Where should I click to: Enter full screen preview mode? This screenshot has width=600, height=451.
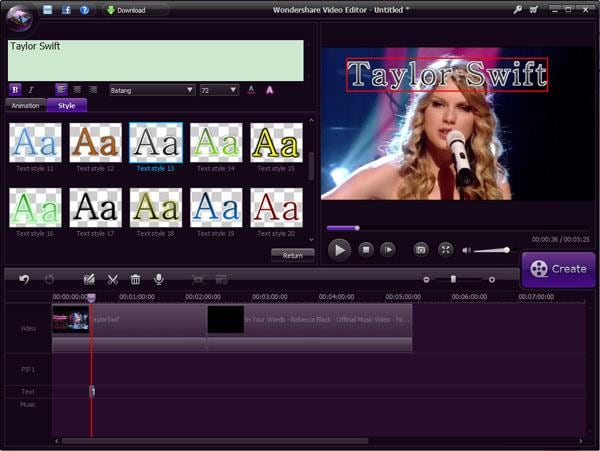coord(445,250)
